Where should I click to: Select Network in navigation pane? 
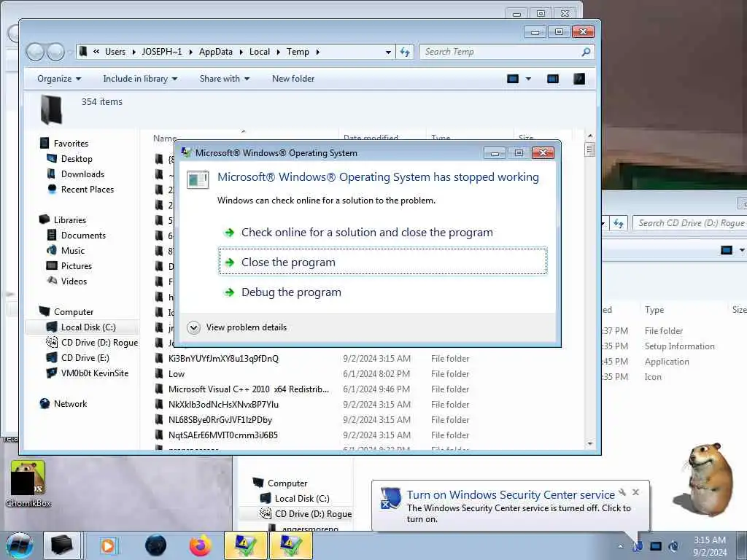point(70,404)
